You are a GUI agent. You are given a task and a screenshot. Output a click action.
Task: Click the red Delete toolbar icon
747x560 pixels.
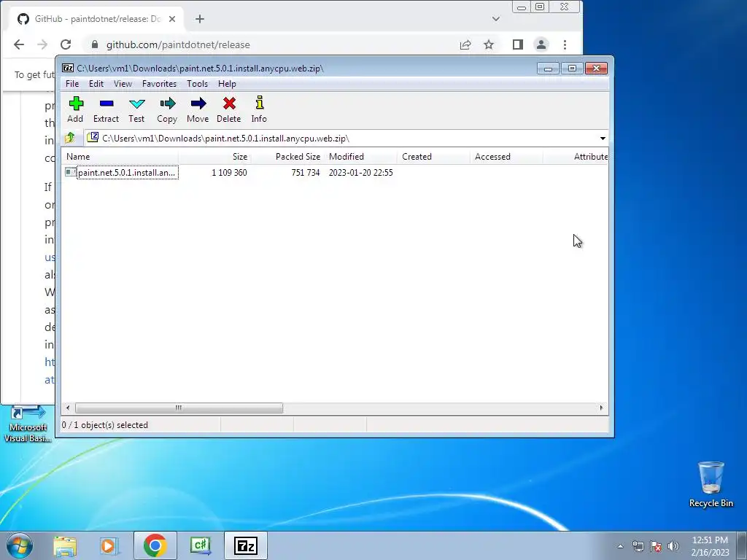[228, 110]
